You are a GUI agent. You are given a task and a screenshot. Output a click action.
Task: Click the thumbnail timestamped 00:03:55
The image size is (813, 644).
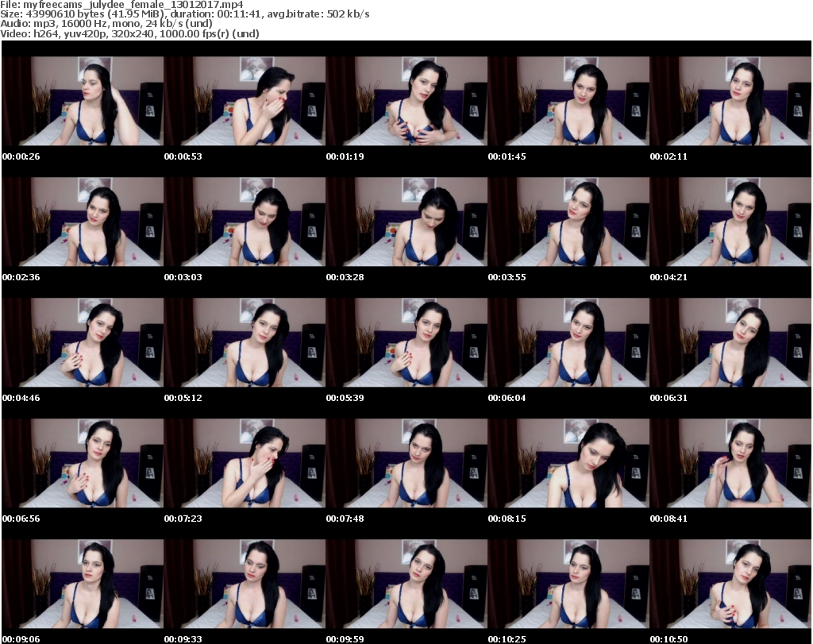[568, 222]
